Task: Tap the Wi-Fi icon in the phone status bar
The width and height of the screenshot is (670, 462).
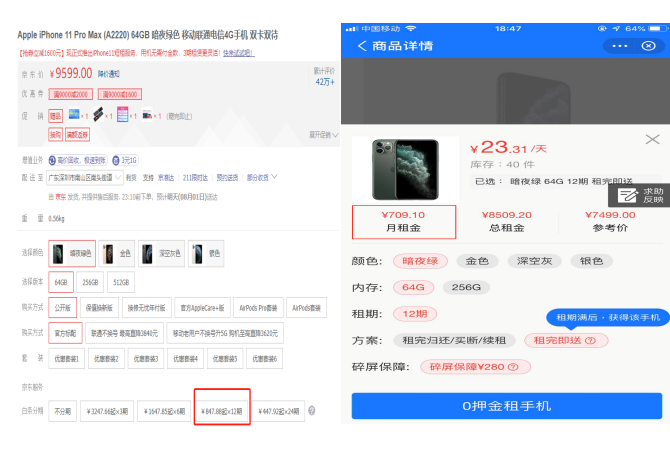Action: (411, 29)
